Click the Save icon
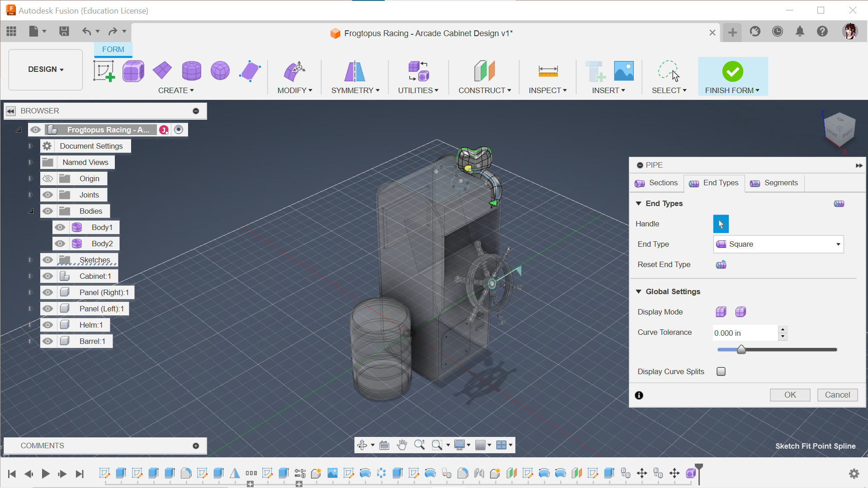 point(64,31)
